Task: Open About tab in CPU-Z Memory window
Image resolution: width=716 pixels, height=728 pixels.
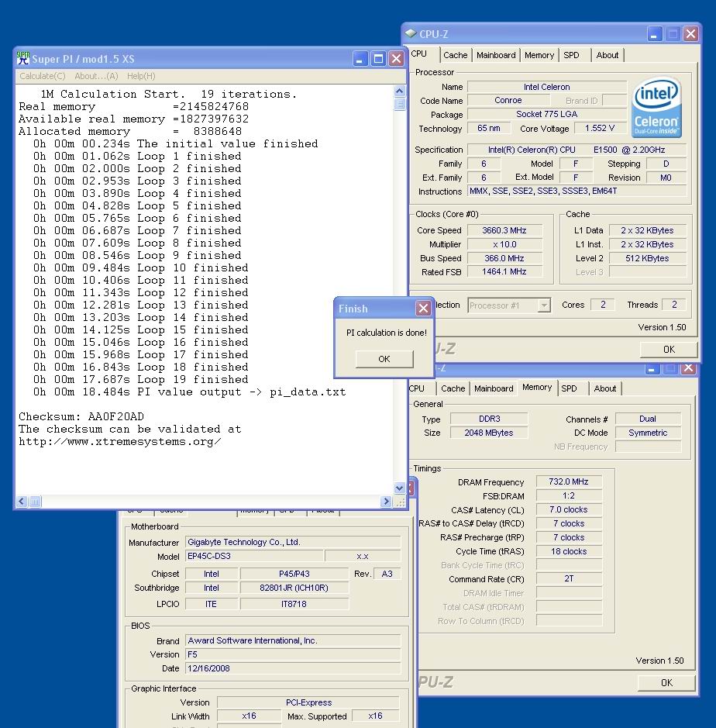Action: (x=605, y=388)
